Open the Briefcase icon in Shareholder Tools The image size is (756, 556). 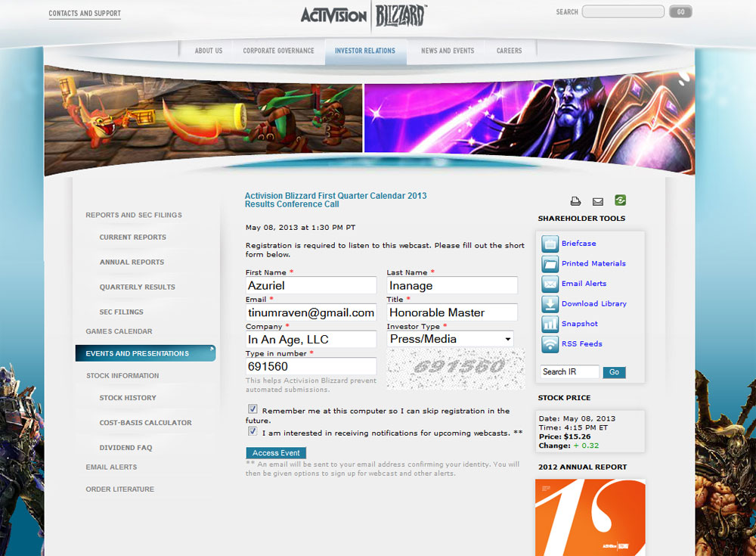tap(550, 244)
